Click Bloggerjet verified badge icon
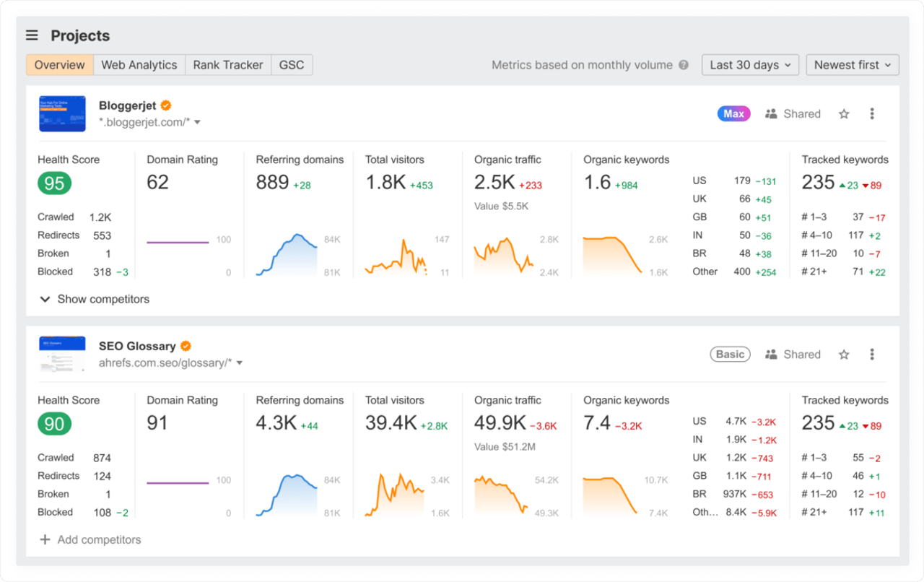The image size is (924, 582). [166, 105]
